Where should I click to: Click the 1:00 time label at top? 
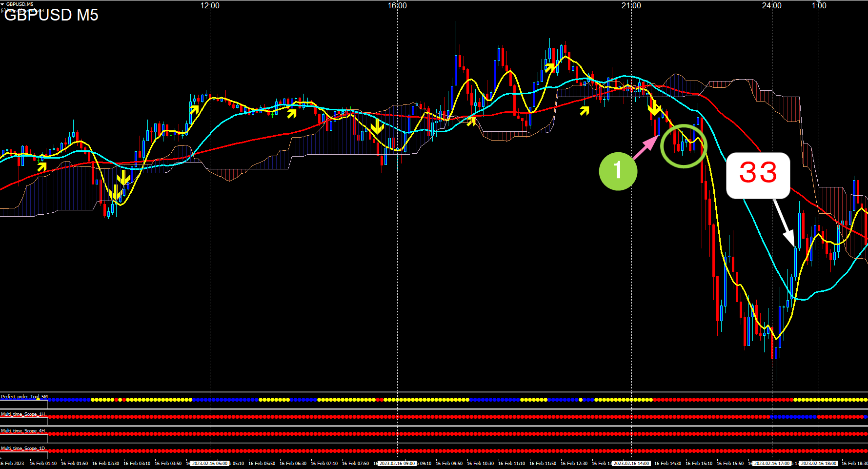coord(819,5)
